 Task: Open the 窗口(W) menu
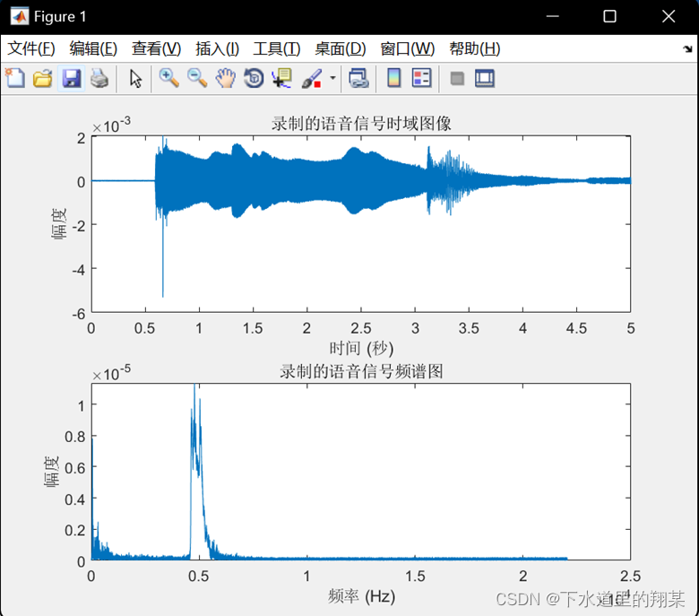[x=408, y=48]
